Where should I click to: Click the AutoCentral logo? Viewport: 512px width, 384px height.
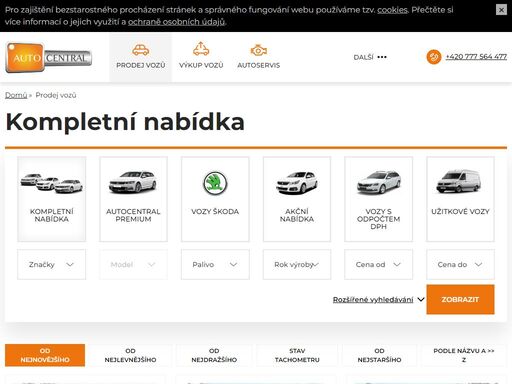49,57
